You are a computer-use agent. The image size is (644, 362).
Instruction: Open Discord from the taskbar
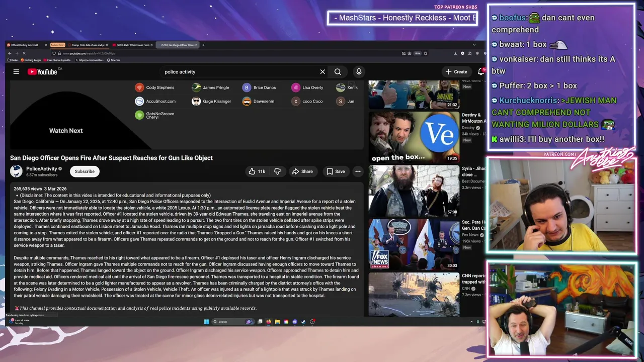295,322
